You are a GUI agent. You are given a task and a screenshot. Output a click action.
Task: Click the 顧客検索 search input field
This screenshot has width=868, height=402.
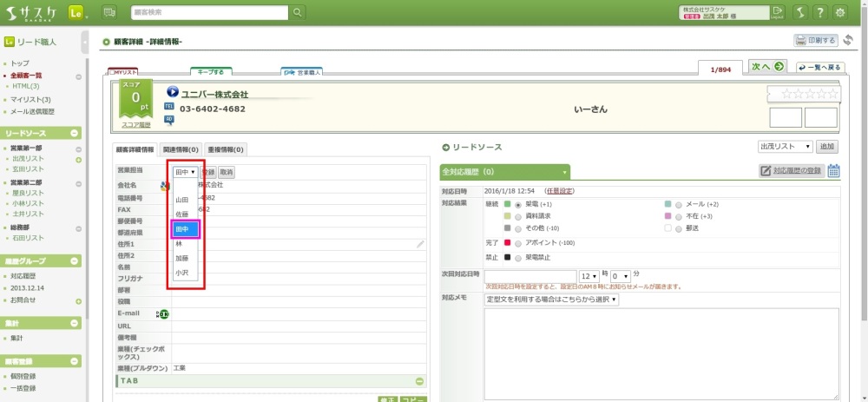(209, 12)
